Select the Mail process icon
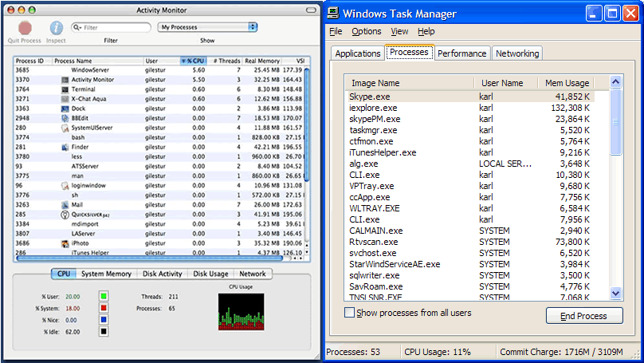The image size is (644, 363). coord(65,205)
